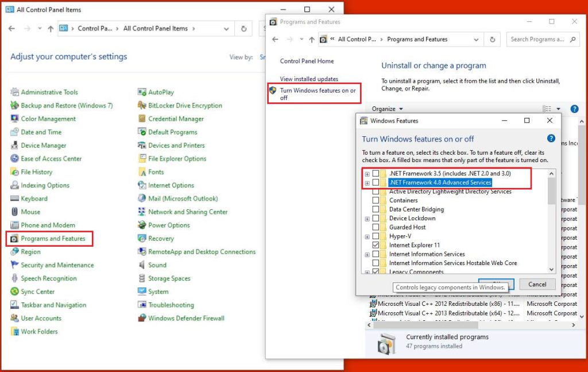588x372 pixels.
Task: Check the Device Lockdown checkbox
Action: [x=376, y=218]
